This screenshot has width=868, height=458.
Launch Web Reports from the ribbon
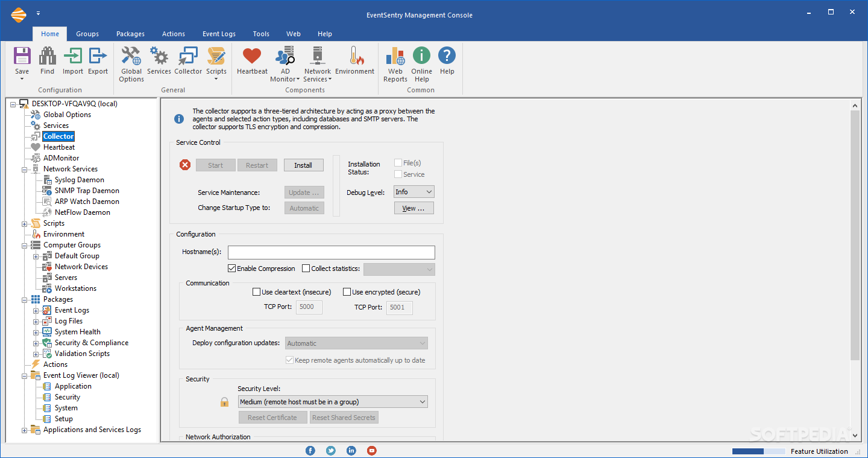(395, 56)
